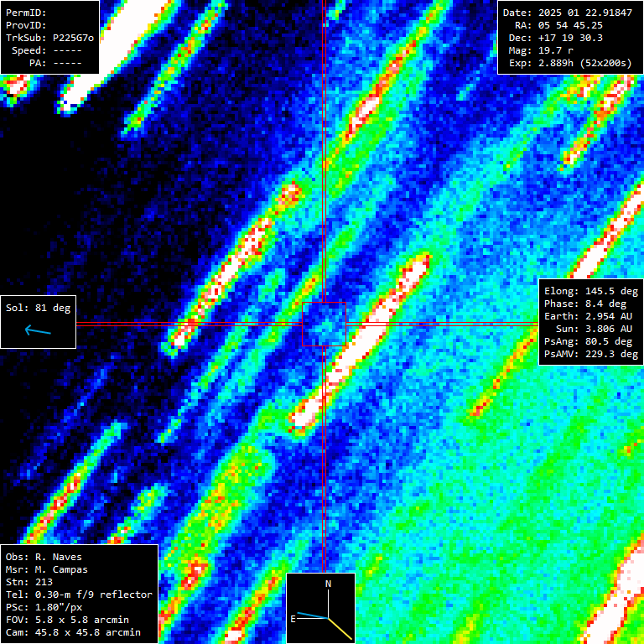The width and height of the screenshot is (644, 644).
Task: Click the Obs: R. Naves text
Action: [x=44, y=557]
